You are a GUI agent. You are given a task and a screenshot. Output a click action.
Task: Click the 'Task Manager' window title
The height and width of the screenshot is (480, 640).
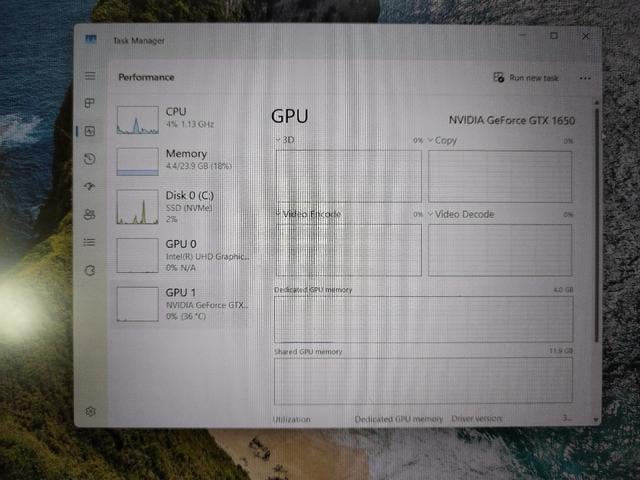pos(139,41)
